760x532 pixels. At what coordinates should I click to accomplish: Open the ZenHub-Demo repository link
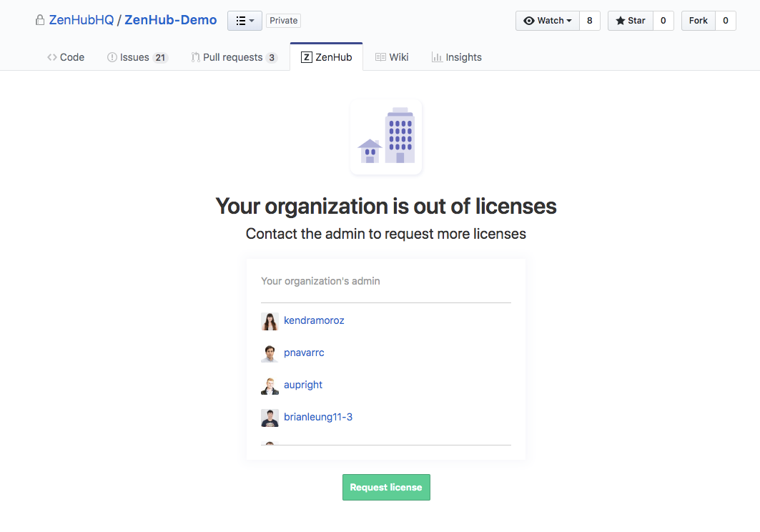(171, 20)
